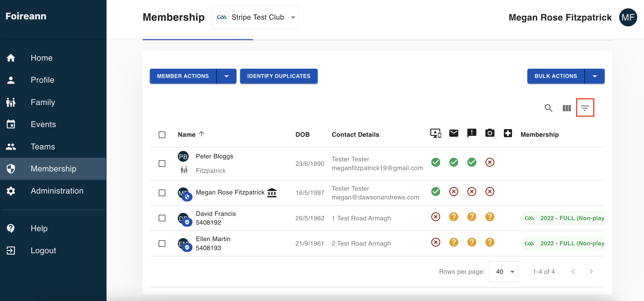The image size is (644, 301).
Task: Click the device consent column header icon
Action: click(436, 133)
